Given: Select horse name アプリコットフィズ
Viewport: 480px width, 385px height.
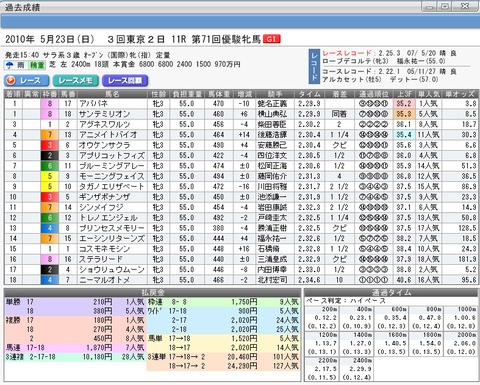Looking at the screenshot, I should pyautogui.click(x=112, y=155).
